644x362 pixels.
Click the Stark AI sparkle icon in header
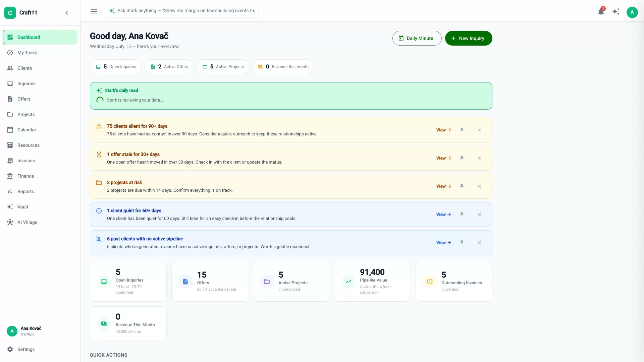pyautogui.click(x=616, y=12)
